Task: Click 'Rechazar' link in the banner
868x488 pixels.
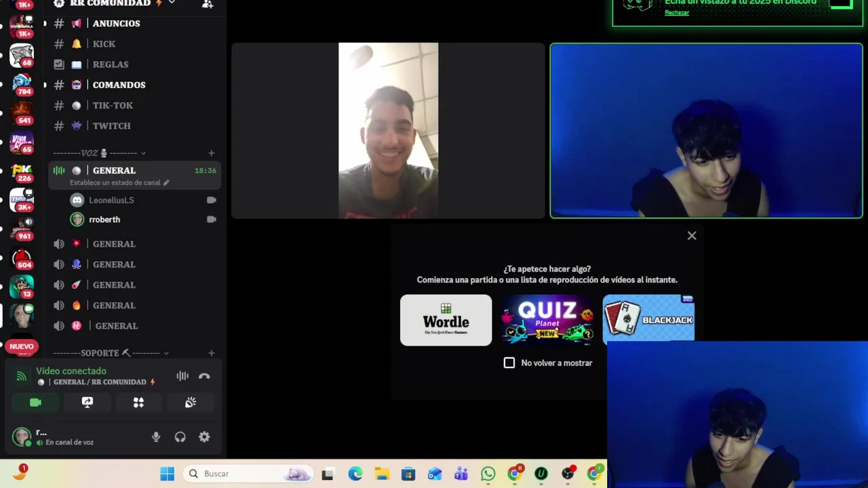Action: [x=677, y=13]
